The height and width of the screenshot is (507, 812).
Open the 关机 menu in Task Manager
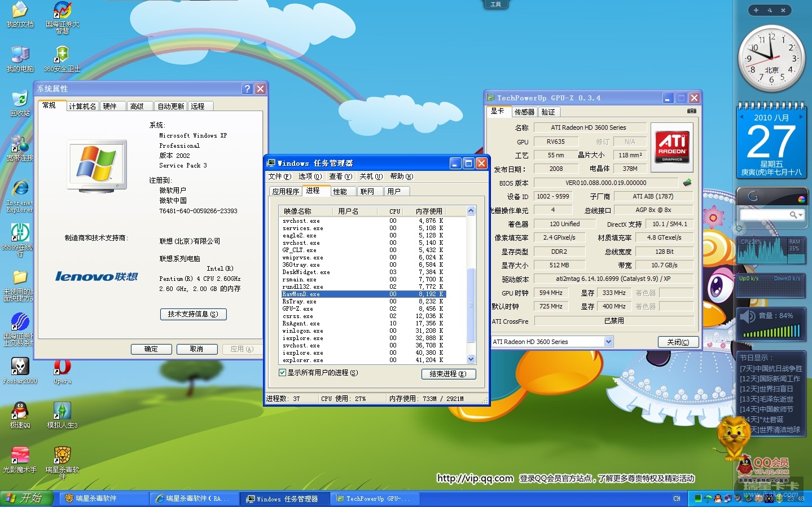point(371,177)
